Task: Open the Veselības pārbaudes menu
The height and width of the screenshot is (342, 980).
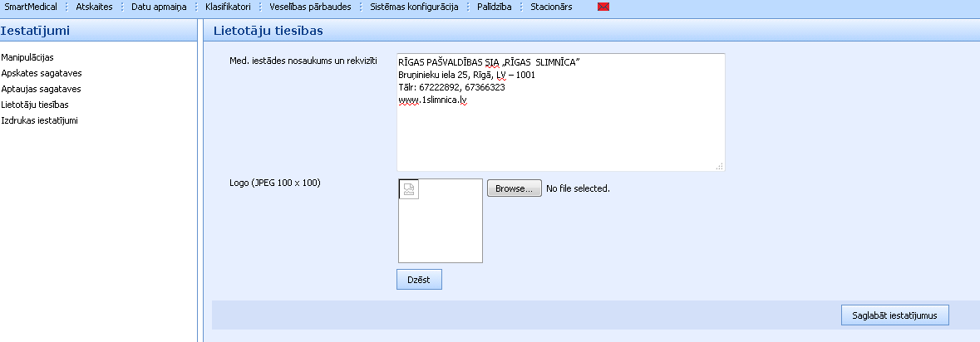Action: pos(310,7)
